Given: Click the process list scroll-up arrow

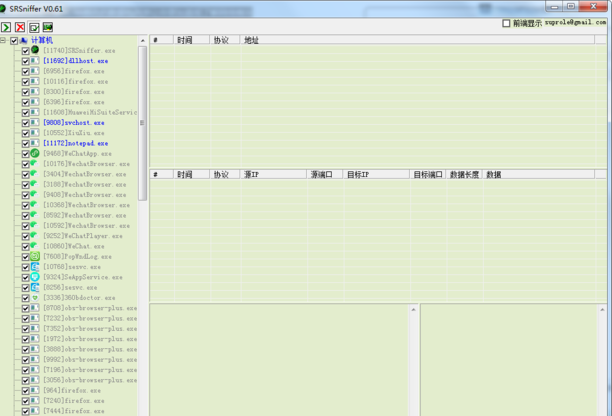Looking at the screenshot, I should pos(142,40).
